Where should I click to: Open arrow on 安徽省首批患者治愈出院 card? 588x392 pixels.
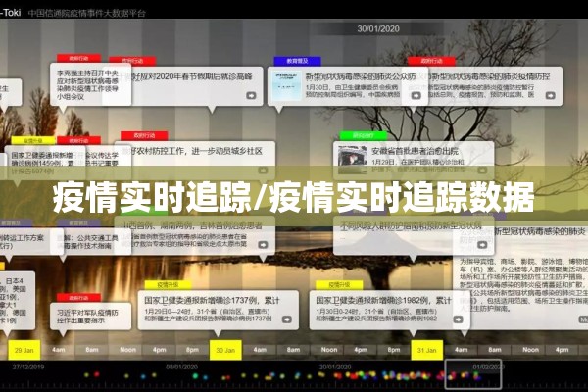(482, 170)
